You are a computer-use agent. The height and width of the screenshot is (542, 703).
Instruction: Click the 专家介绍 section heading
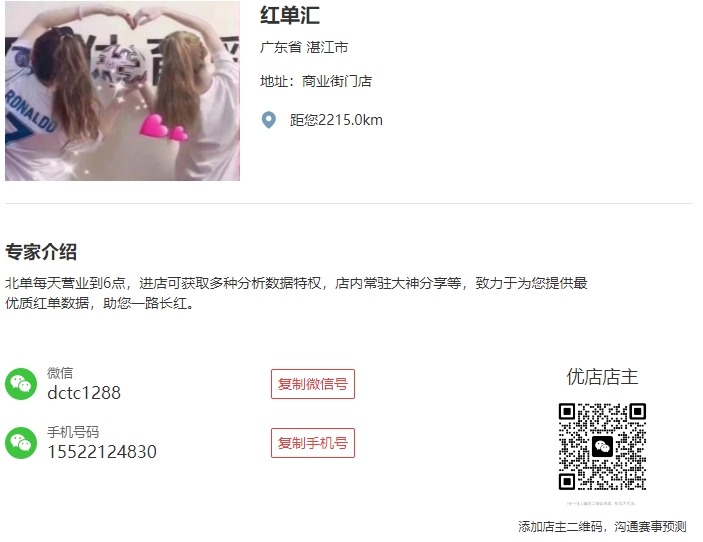[41, 251]
